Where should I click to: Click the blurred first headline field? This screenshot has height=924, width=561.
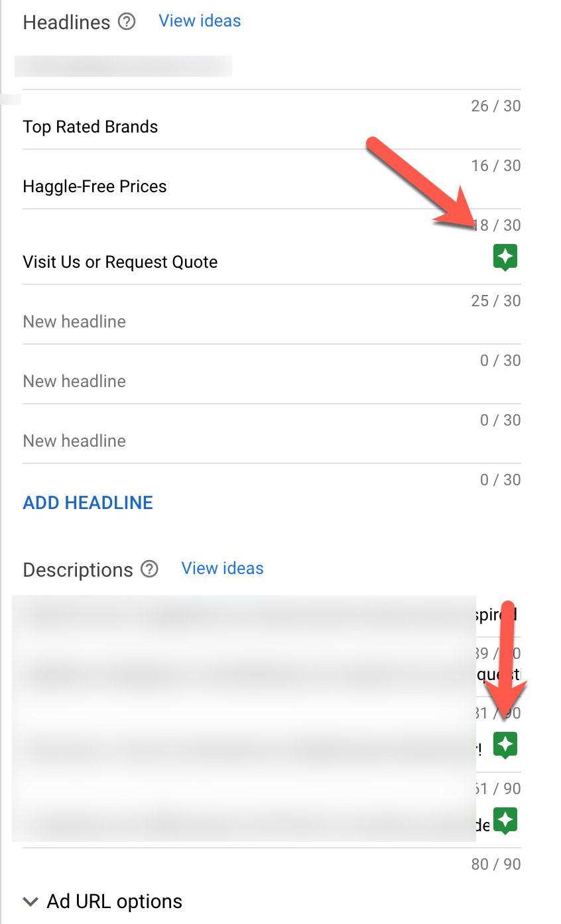pos(123,67)
